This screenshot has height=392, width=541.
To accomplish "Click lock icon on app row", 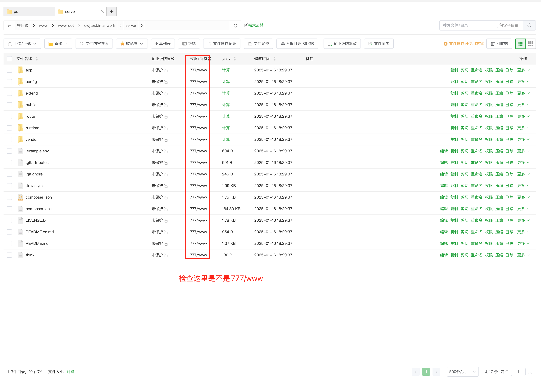I will (x=166, y=70).
